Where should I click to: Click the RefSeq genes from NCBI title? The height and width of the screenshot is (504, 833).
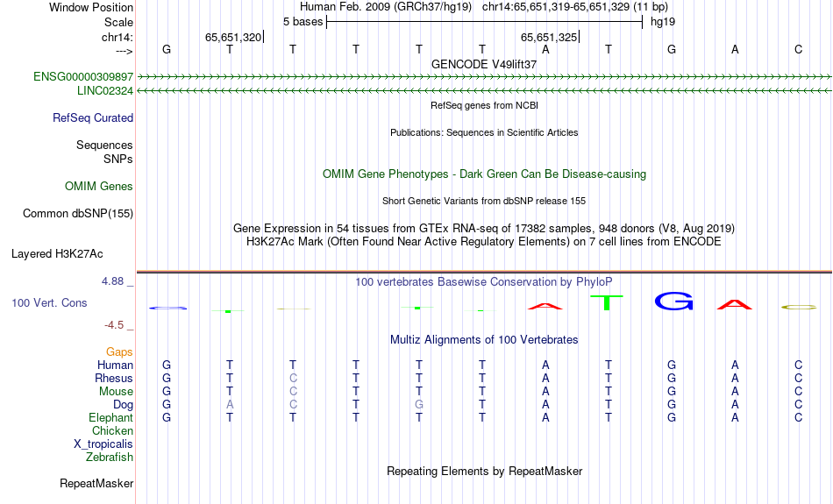(485, 105)
